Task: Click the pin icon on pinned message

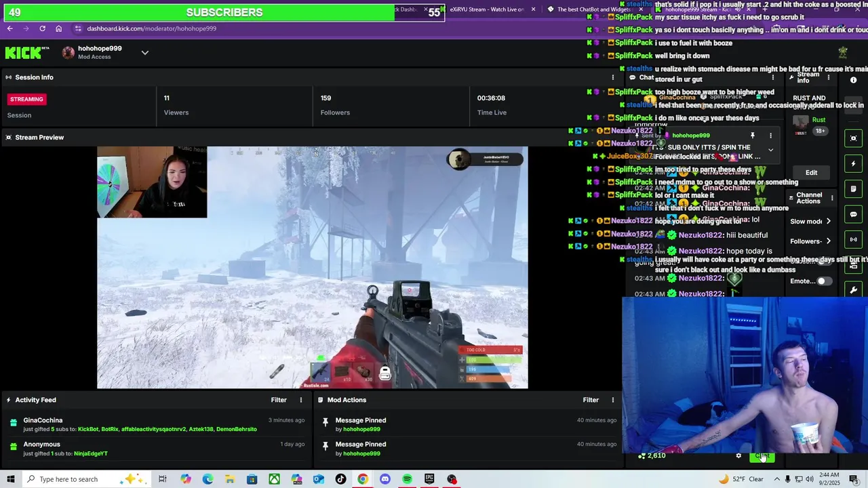Action: (752, 136)
